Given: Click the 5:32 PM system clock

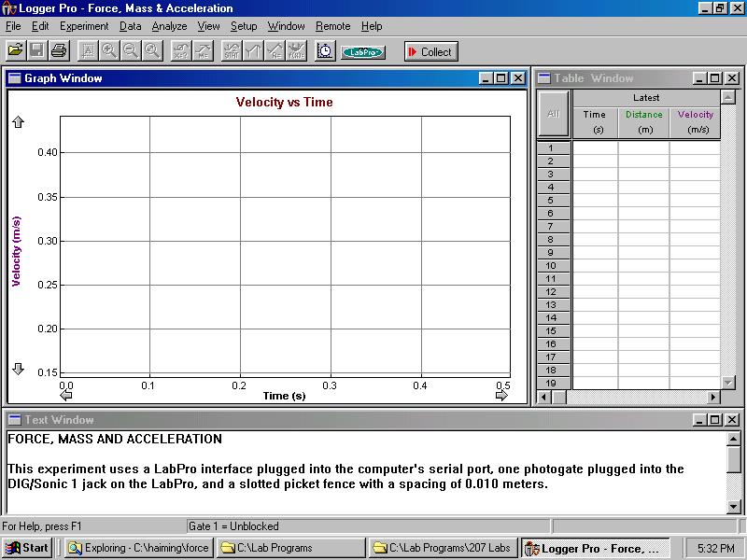Looking at the screenshot, I should [715, 548].
